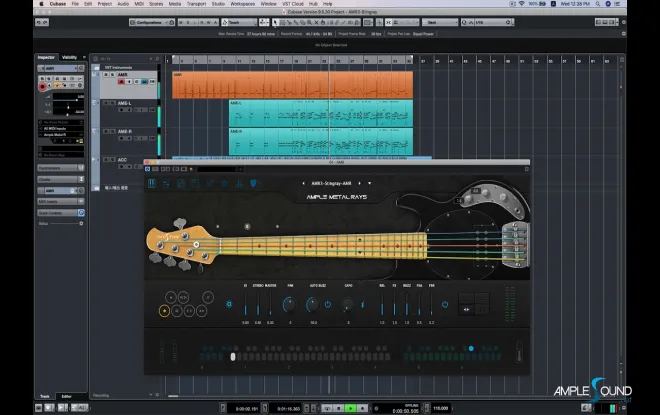The image size is (660, 415).
Task: Open the File menu
Action: click(x=75, y=4)
